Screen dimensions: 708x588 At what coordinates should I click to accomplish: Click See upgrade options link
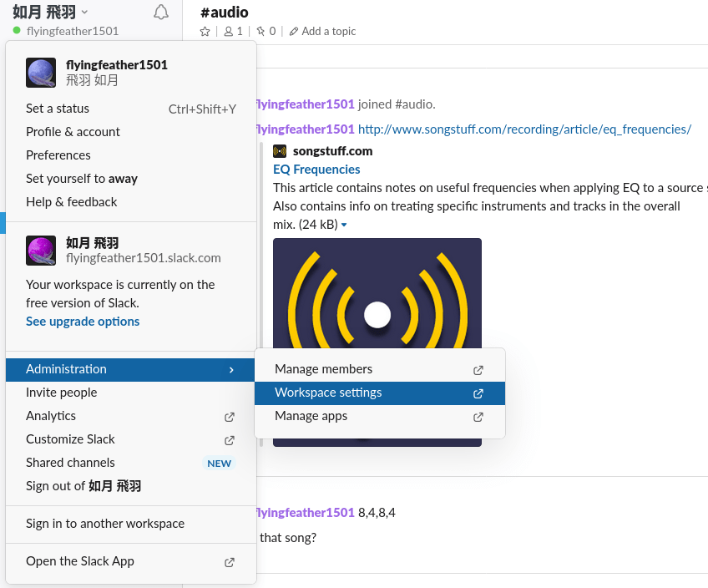click(83, 322)
